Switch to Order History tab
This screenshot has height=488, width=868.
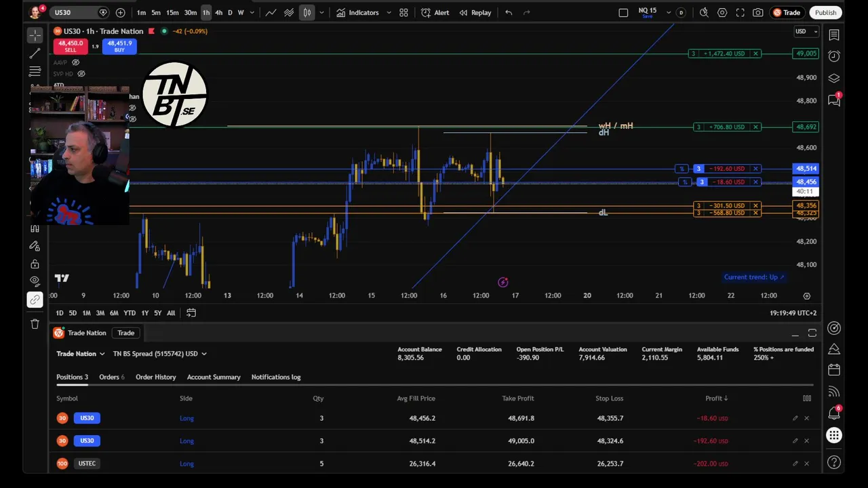click(x=155, y=377)
